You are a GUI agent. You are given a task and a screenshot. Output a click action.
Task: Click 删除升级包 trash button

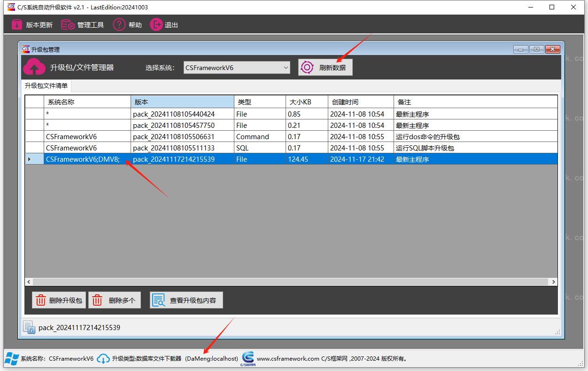(x=59, y=300)
